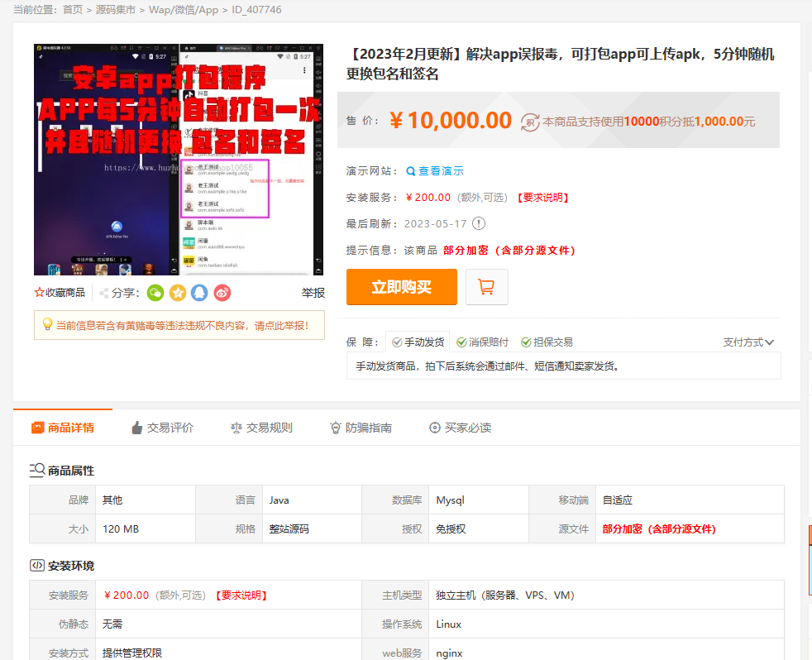Screen dimensions: 812x660
Task: Click the 商品属性 section search icon
Action: (x=36, y=470)
